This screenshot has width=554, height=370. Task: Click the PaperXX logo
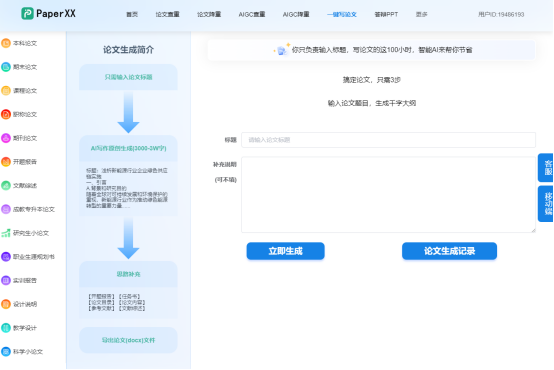pos(48,13)
